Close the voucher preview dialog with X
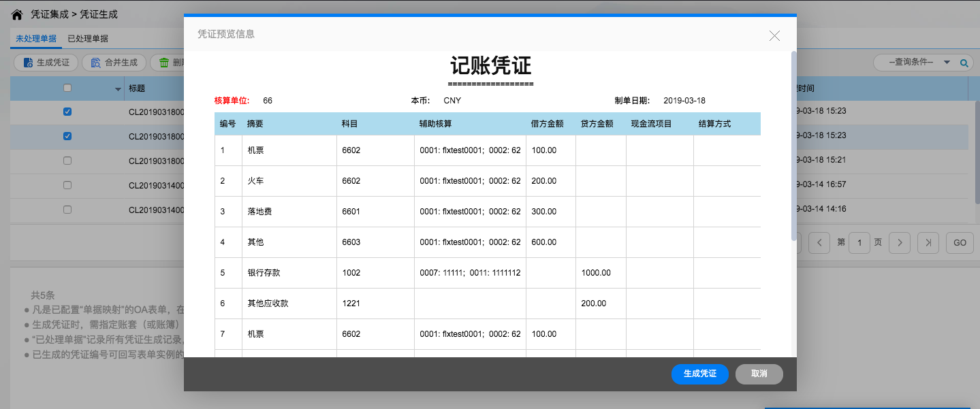Image resolution: width=980 pixels, height=409 pixels. click(774, 35)
